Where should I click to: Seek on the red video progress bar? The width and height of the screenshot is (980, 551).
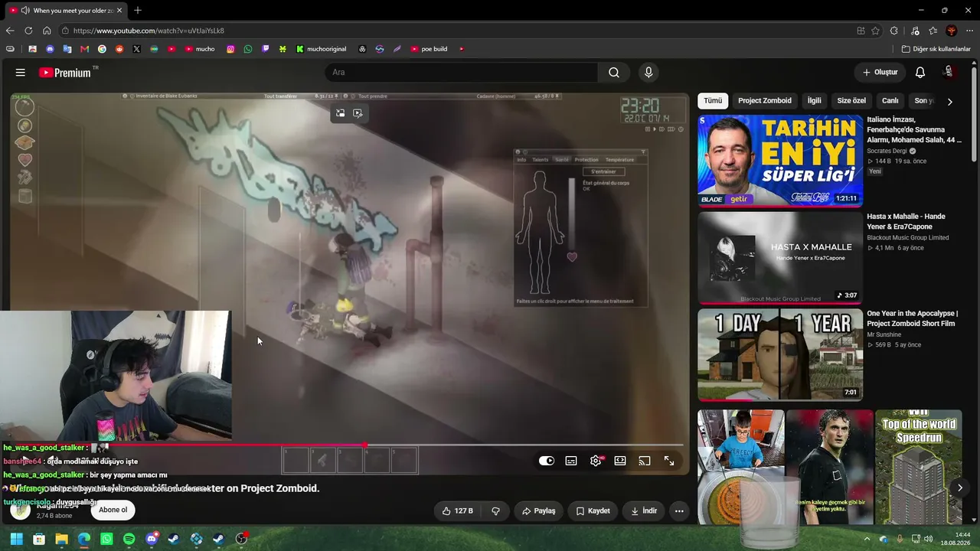tap(346, 445)
